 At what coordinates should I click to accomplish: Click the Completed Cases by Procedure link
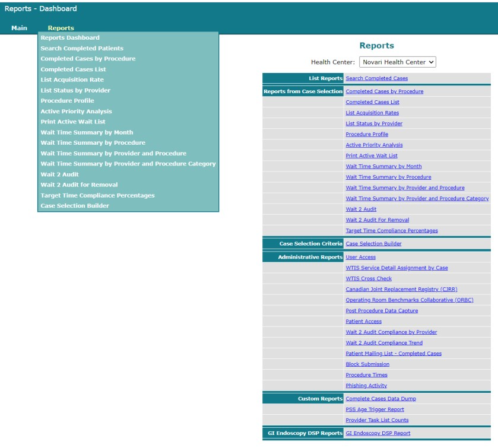(384, 91)
